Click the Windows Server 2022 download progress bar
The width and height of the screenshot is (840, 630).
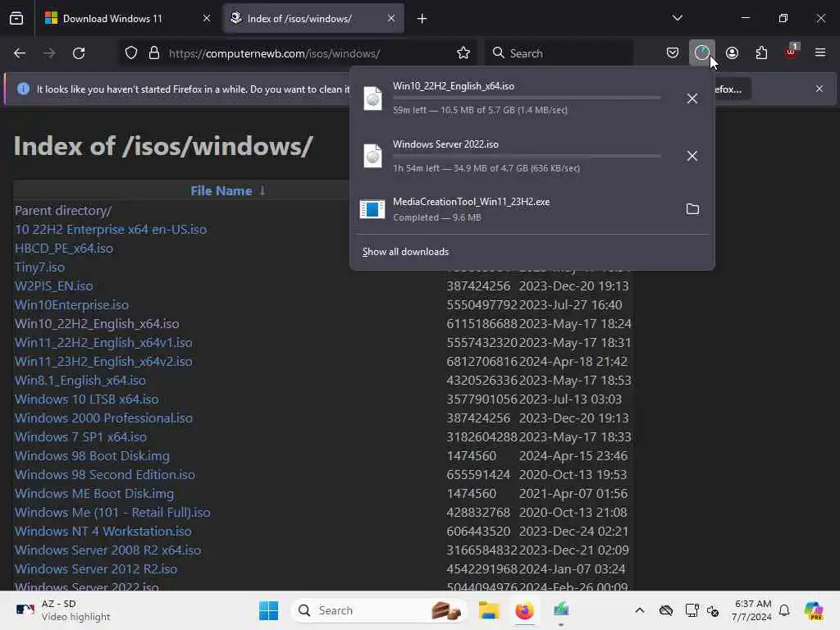527,156
